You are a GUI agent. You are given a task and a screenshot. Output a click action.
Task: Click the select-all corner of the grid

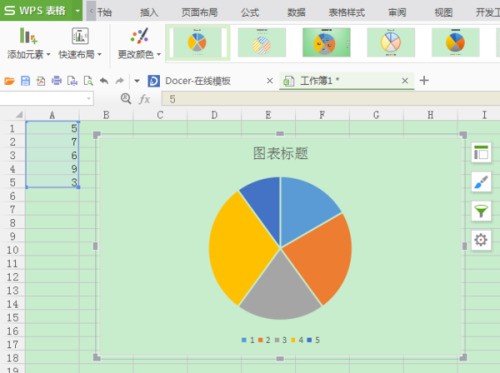pyautogui.click(x=19, y=115)
